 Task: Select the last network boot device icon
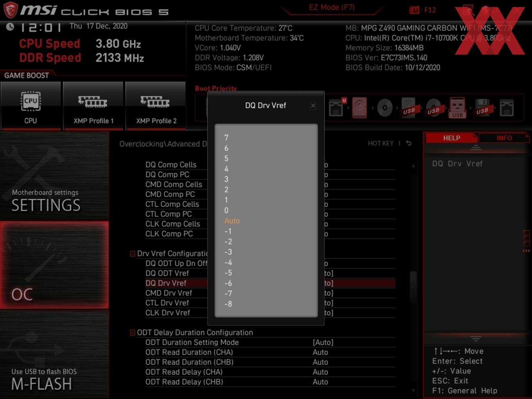pos(507,108)
